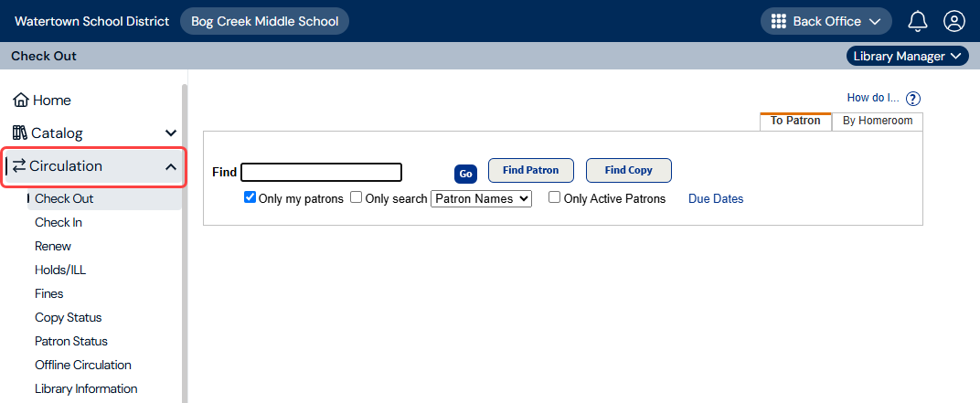Open the Patron Names dropdown
This screenshot has height=403, width=980.
coord(481,198)
